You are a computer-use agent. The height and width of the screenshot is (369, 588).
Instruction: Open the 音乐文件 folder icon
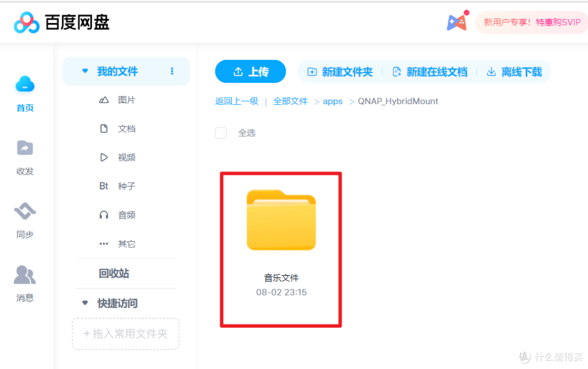point(281,220)
